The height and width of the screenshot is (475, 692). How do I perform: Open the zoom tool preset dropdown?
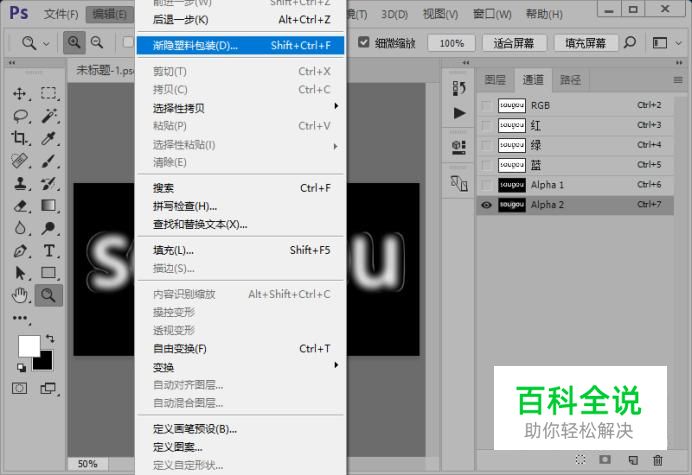pyautogui.click(x=46, y=43)
